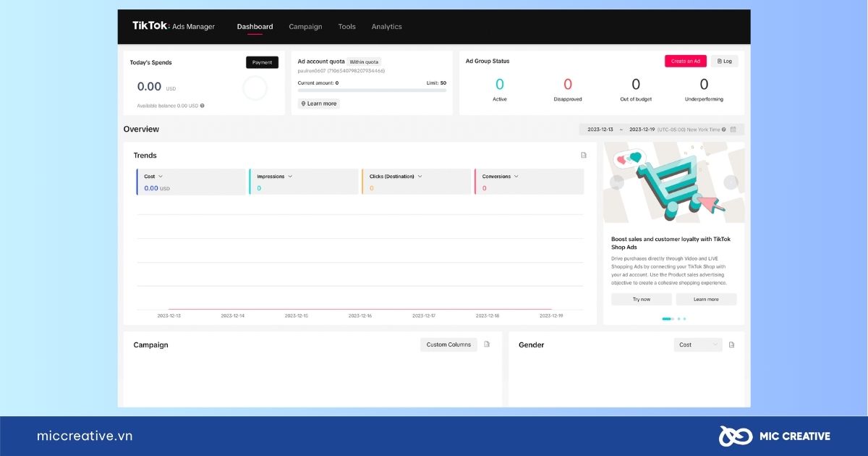Click the Within quota badge

tap(364, 62)
